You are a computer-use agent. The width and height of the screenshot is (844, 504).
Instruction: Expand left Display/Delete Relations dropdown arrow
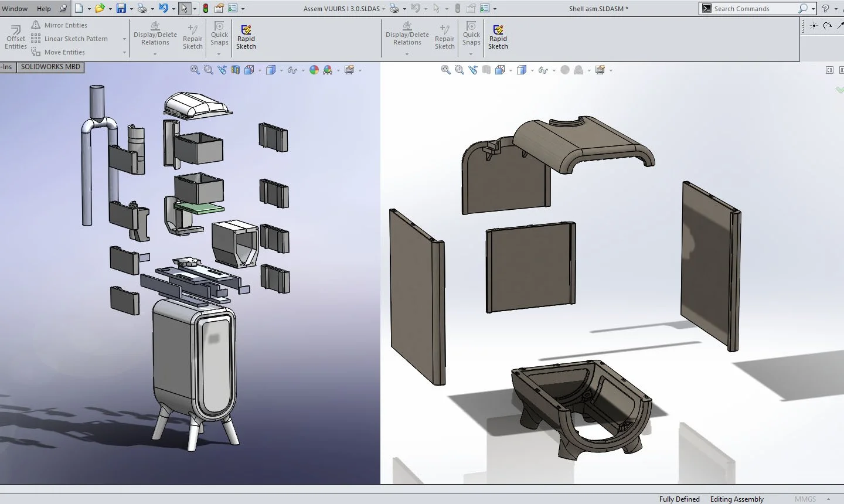155,54
